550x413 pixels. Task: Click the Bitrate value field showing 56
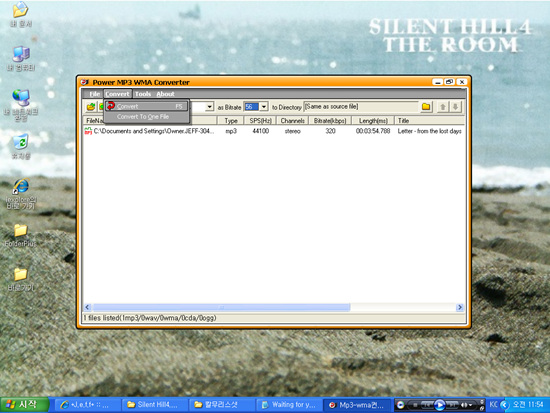[x=252, y=107]
